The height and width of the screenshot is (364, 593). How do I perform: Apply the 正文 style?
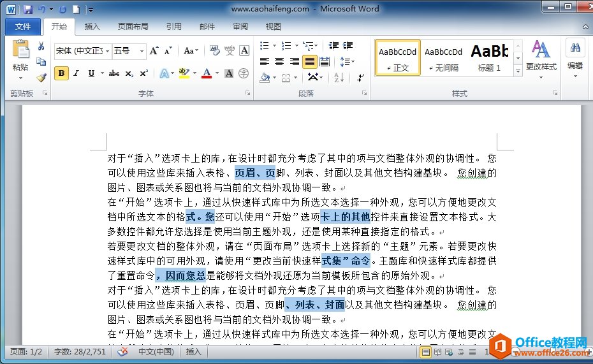[397, 58]
